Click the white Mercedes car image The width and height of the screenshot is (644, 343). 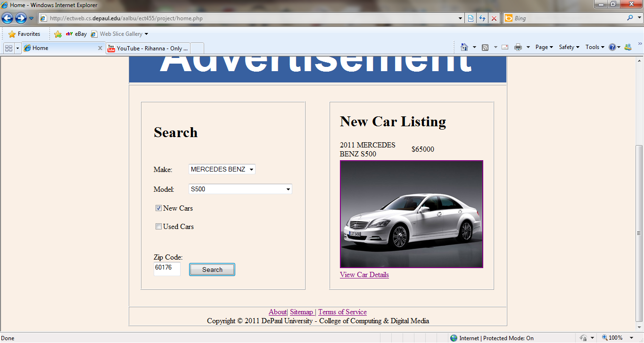(412, 214)
